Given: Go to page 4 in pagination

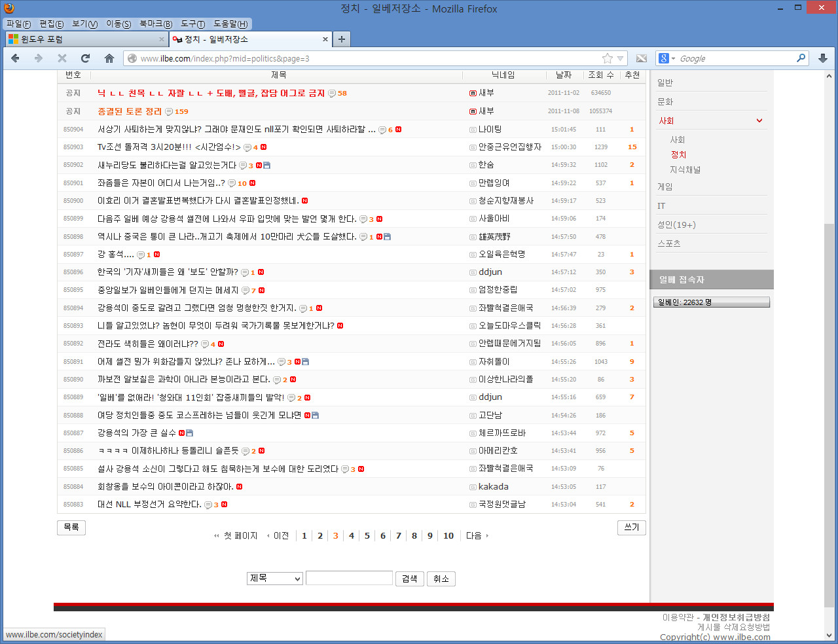Looking at the screenshot, I should 352,535.
